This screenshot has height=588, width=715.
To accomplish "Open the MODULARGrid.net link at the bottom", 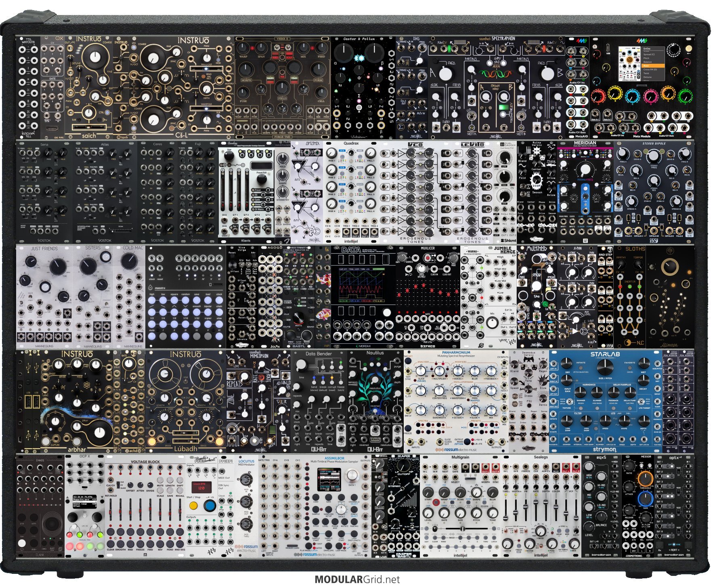I will tap(357, 580).
